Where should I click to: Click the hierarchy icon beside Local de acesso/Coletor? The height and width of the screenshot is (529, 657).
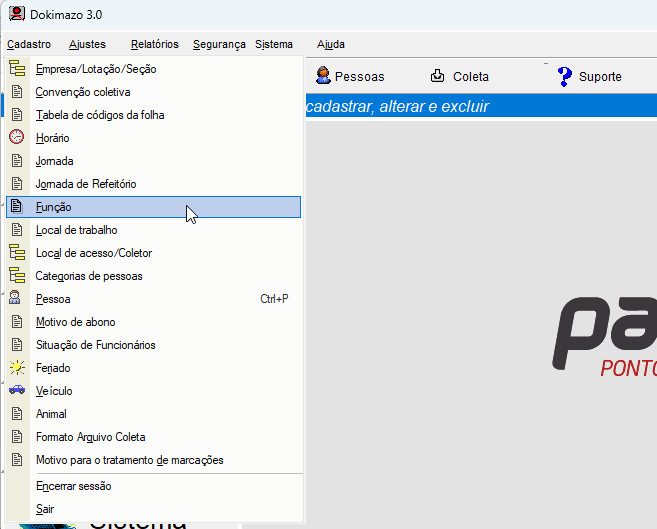tap(16, 253)
